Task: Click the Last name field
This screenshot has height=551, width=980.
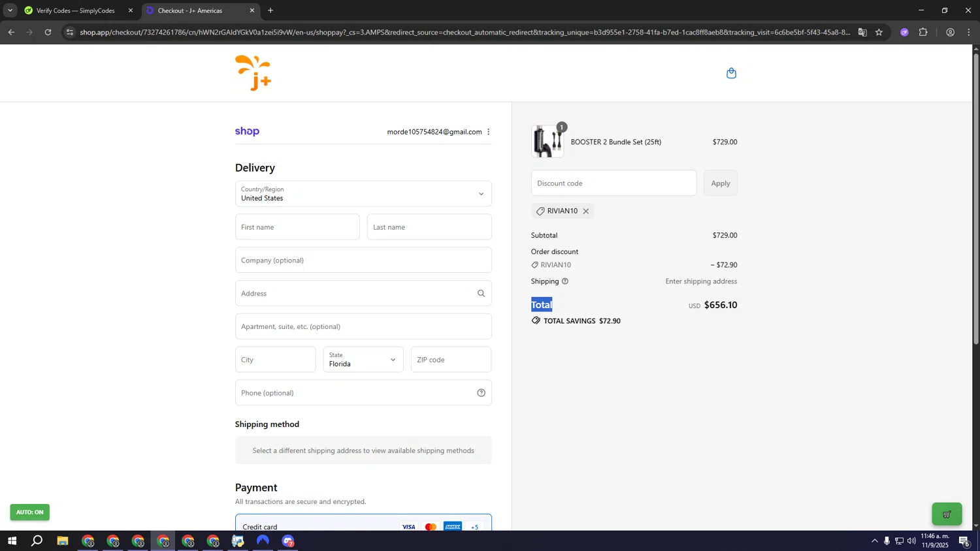Action: coord(429,227)
